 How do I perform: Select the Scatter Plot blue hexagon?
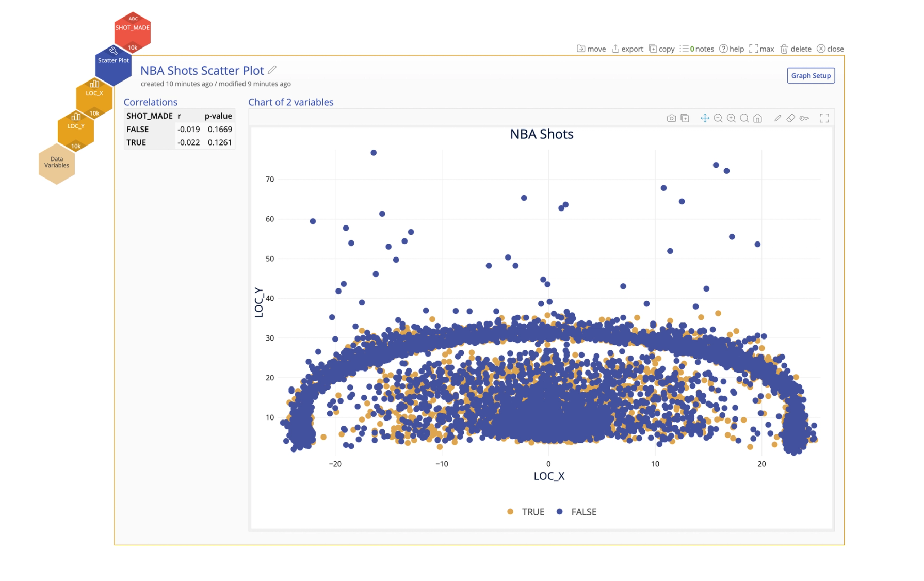coord(114,65)
